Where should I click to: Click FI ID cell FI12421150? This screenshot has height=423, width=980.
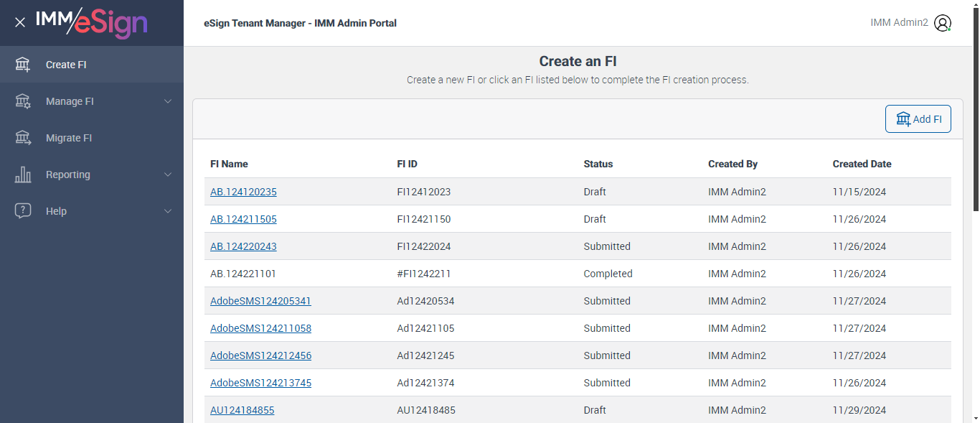(x=424, y=219)
